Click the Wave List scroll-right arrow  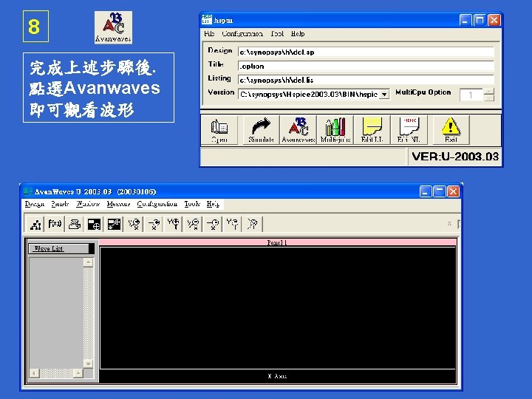78,373
